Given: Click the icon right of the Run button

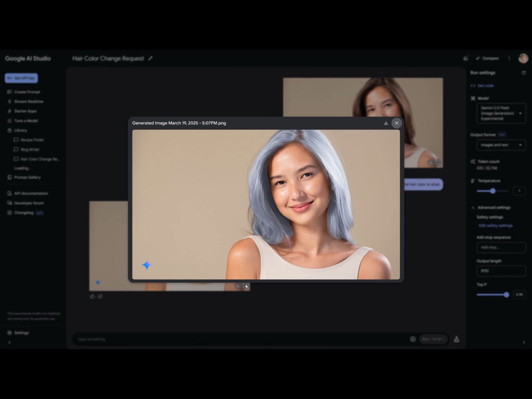Looking at the screenshot, I should point(457,339).
